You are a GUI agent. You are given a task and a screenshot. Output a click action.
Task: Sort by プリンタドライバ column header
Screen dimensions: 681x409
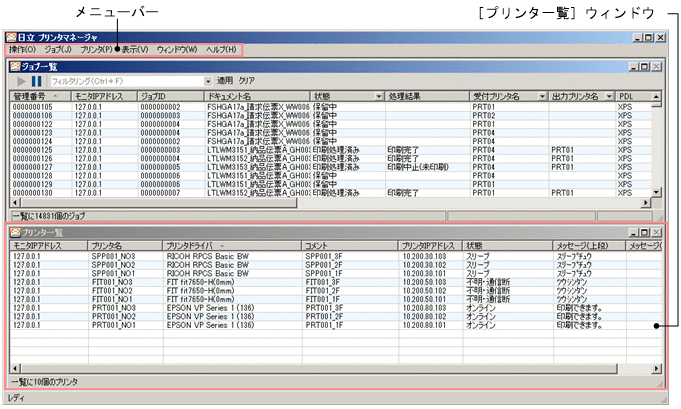point(231,246)
